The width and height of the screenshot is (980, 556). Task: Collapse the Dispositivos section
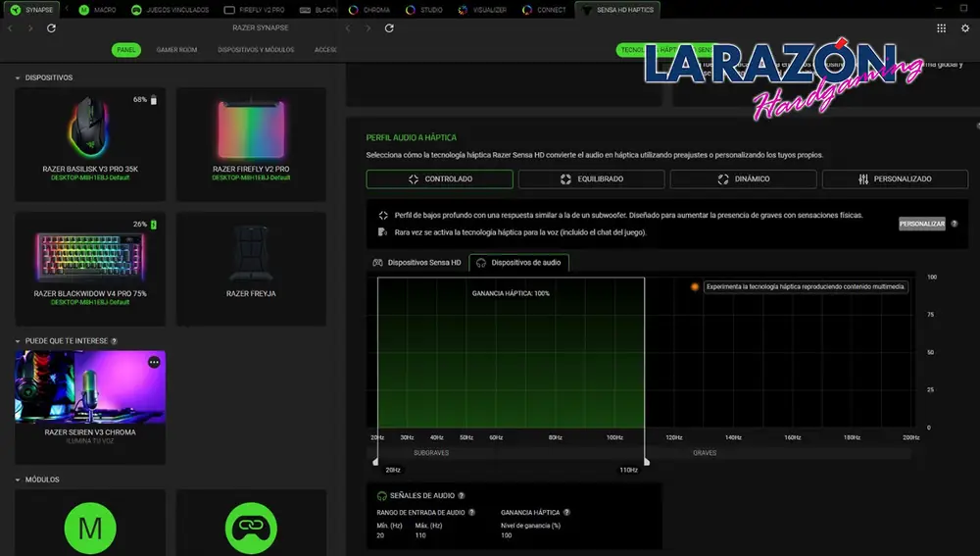pyautogui.click(x=18, y=78)
